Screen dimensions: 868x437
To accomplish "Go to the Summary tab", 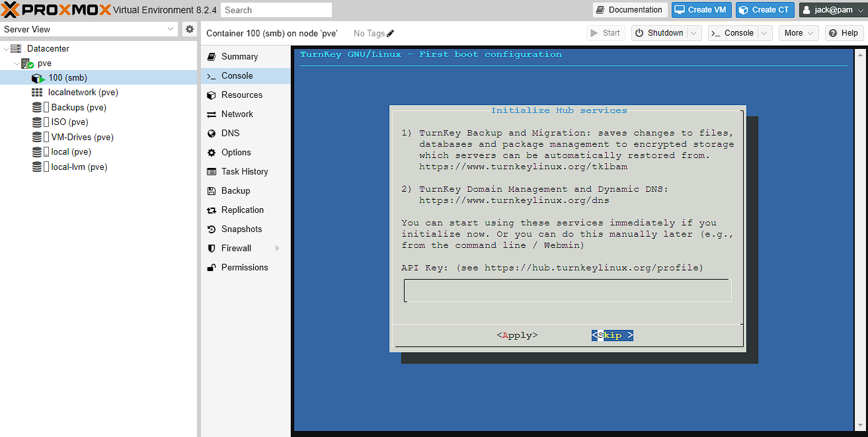I will [x=239, y=57].
